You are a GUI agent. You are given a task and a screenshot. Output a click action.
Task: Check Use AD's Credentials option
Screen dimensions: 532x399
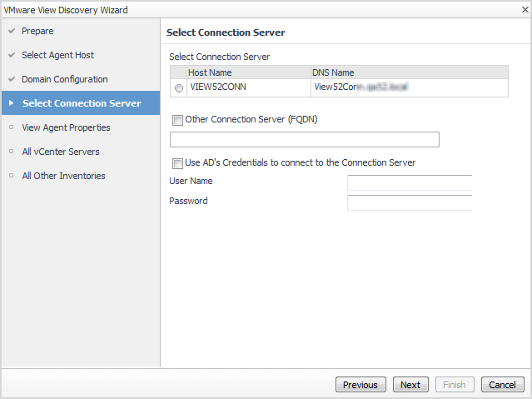click(177, 163)
